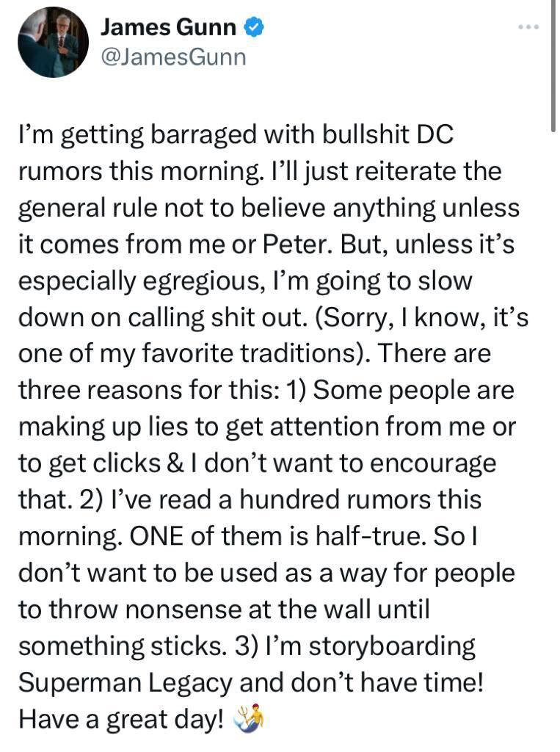Click the scrollbar thumb on right edge
Viewport: 560px width, 752px height.
(x=553, y=66)
